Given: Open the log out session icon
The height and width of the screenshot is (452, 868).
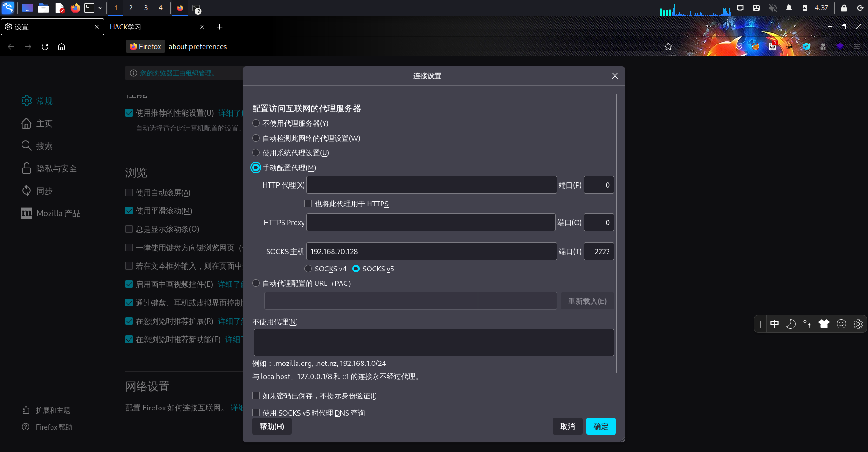Looking at the screenshot, I should point(860,8).
